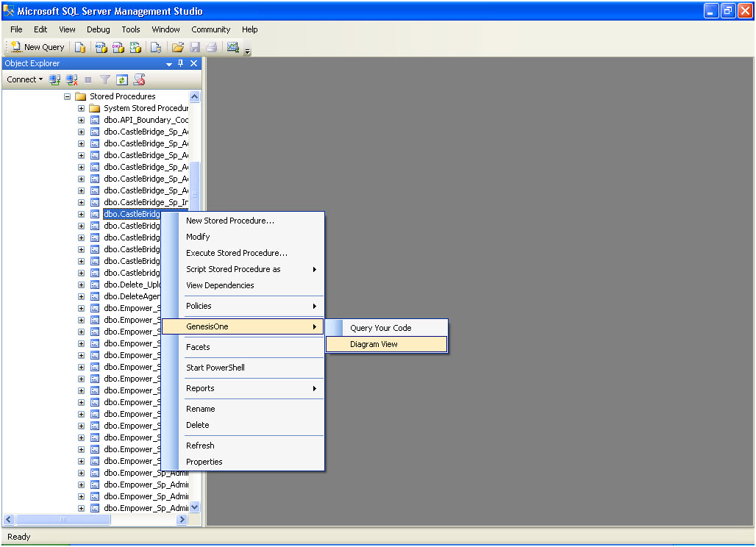Choose Delete in the context menu
This screenshot has width=756, height=547.
243,425
